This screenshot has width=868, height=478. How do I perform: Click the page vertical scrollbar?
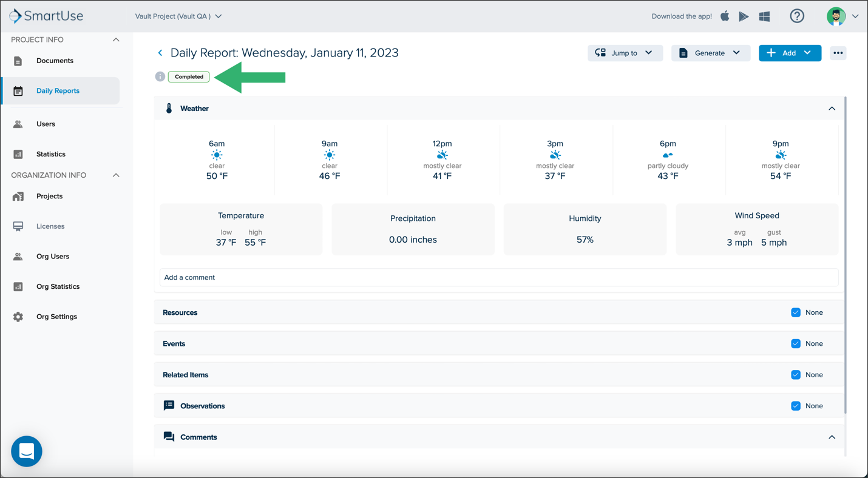[845, 255]
